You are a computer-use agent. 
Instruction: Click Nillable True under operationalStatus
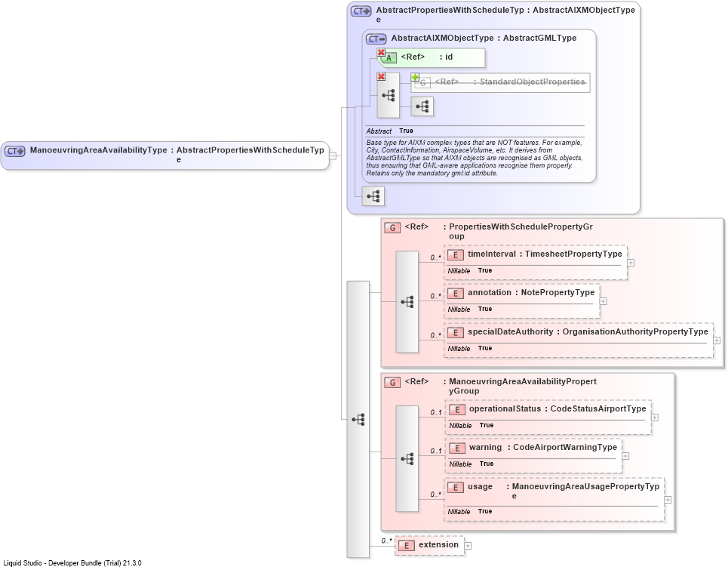pyautogui.click(x=472, y=425)
